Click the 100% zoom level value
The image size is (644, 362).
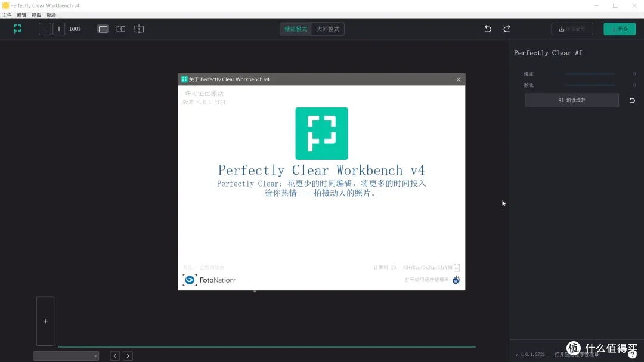[x=75, y=29]
